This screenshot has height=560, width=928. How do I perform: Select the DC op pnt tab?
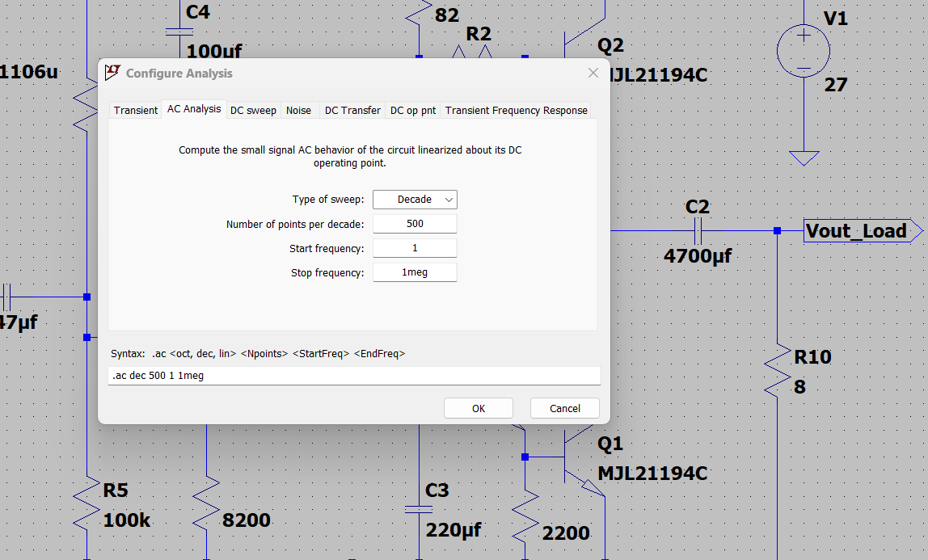(412, 110)
